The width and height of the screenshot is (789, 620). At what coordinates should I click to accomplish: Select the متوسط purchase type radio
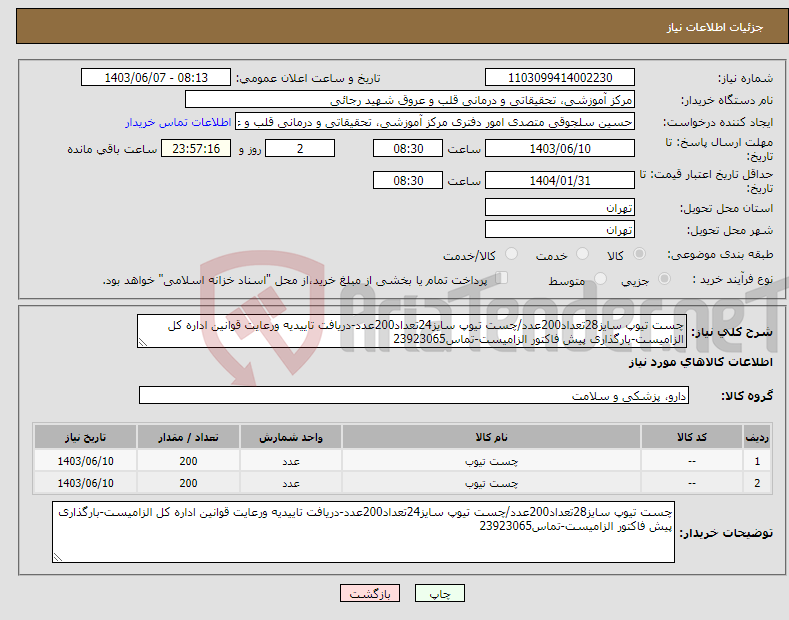tap(600, 279)
